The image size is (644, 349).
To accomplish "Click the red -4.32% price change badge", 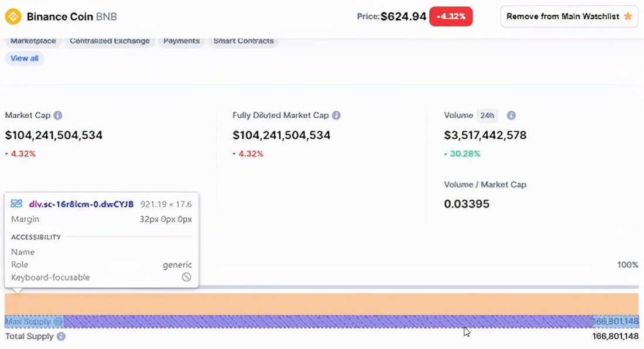I will (451, 16).
